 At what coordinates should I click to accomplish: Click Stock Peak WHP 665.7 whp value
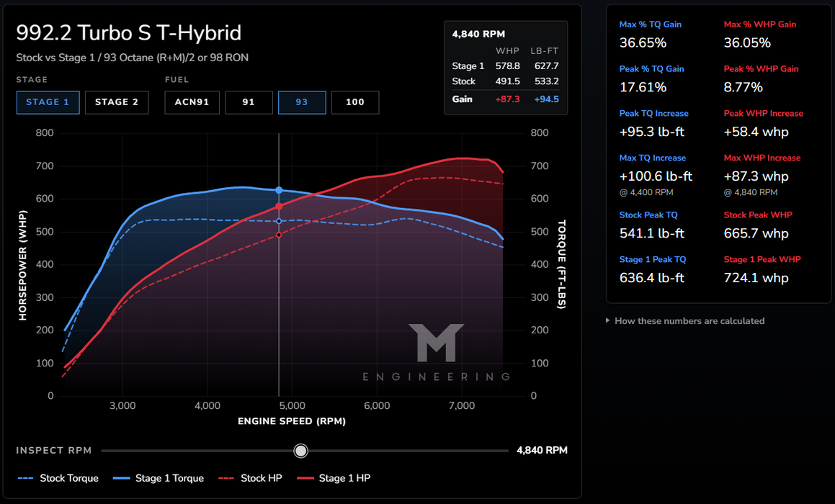(756, 233)
